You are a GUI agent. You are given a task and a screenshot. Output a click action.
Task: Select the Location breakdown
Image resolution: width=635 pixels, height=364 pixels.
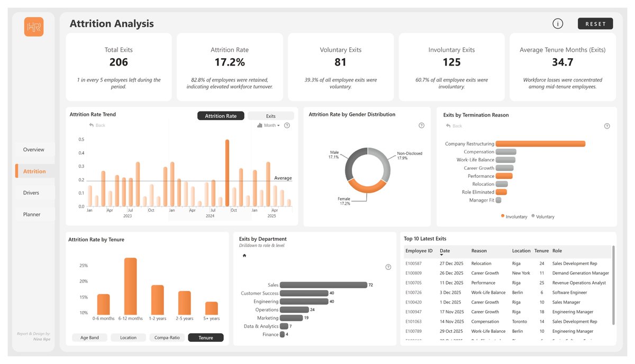coord(128,338)
